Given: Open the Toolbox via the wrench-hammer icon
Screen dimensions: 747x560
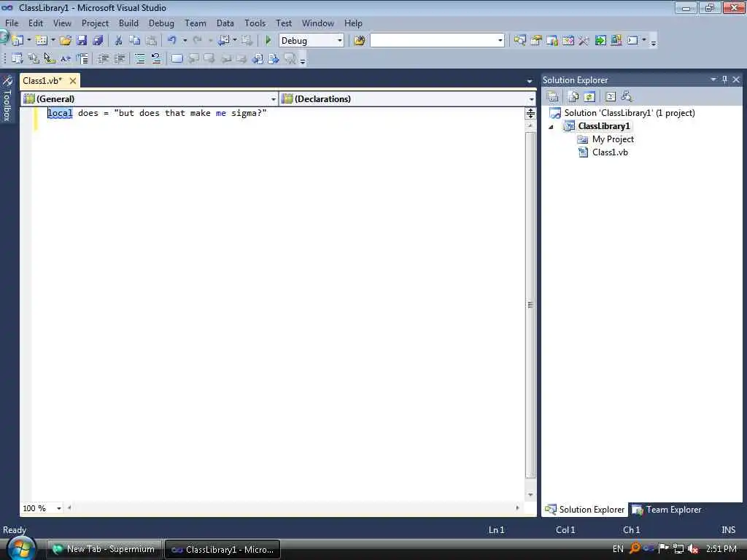Looking at the screenshot, I should point(584,41).
